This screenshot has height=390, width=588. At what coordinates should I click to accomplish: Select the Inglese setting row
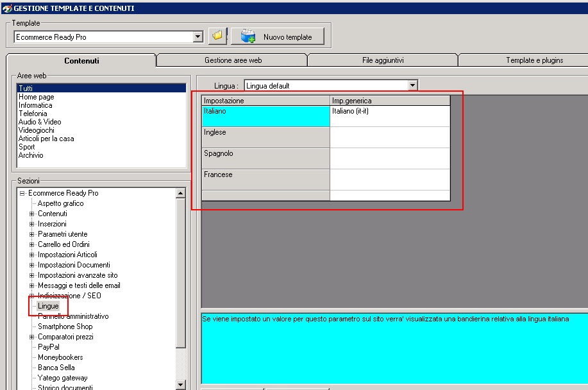[x=266, y=137]
